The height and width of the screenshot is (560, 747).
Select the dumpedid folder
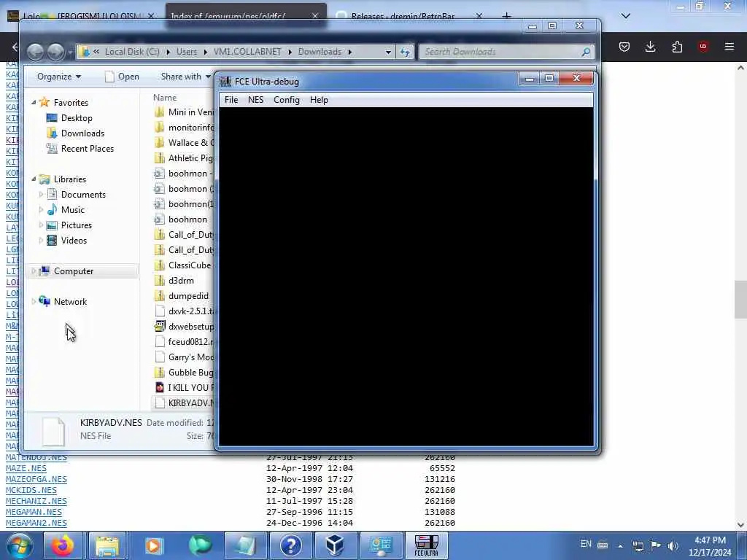coord(182,296)
